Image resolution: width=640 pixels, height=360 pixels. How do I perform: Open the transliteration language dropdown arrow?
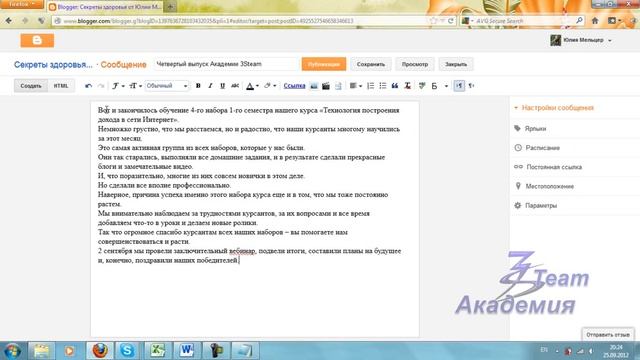(446, 86)
